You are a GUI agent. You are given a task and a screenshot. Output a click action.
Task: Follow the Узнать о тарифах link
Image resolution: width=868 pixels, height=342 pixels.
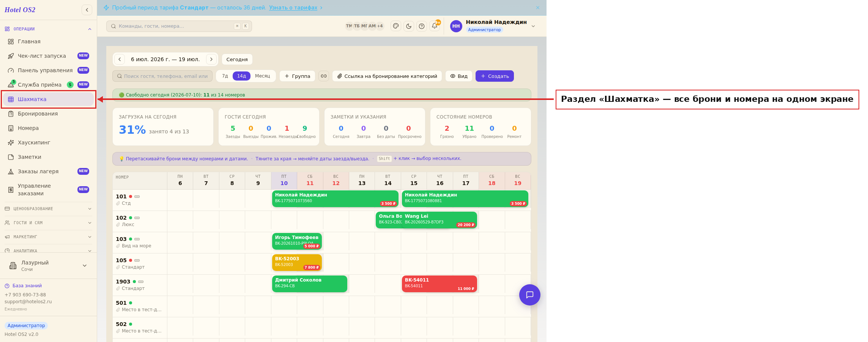[x=293, y=8]
